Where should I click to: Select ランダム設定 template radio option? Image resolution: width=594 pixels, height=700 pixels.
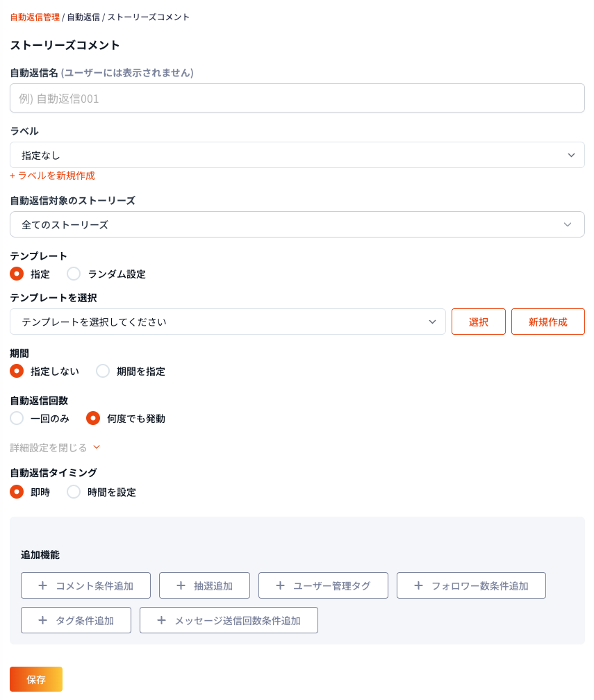(x=74, y=274)
